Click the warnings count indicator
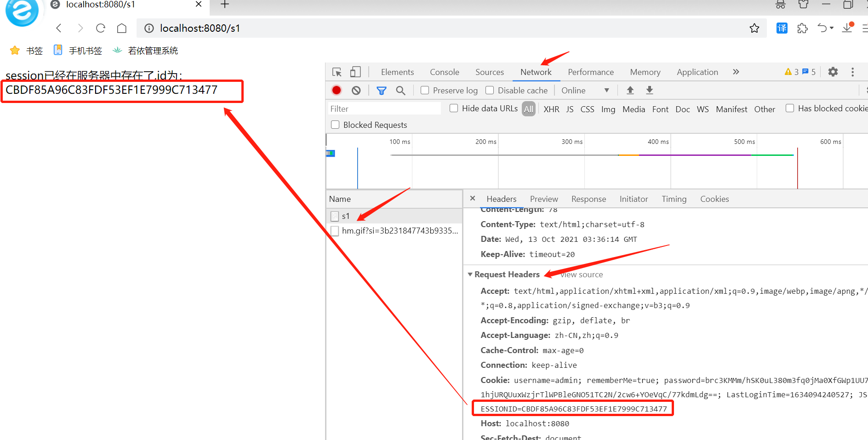This screenshot has width=868, height=440. tap(792, 72)
